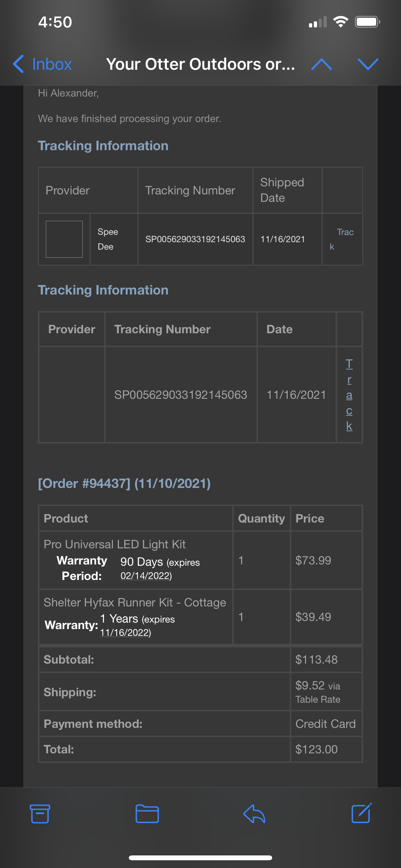This screenshot has height=868, width=401.
Task: Tap the Wi-Fi status icon
Action: click(341, 22)
